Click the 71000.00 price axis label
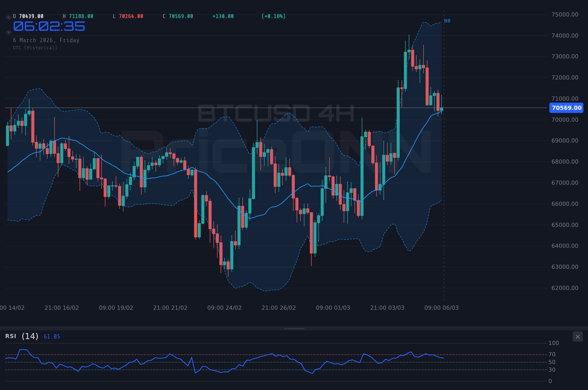Screen dimensions: 588x390 point(565,99)
